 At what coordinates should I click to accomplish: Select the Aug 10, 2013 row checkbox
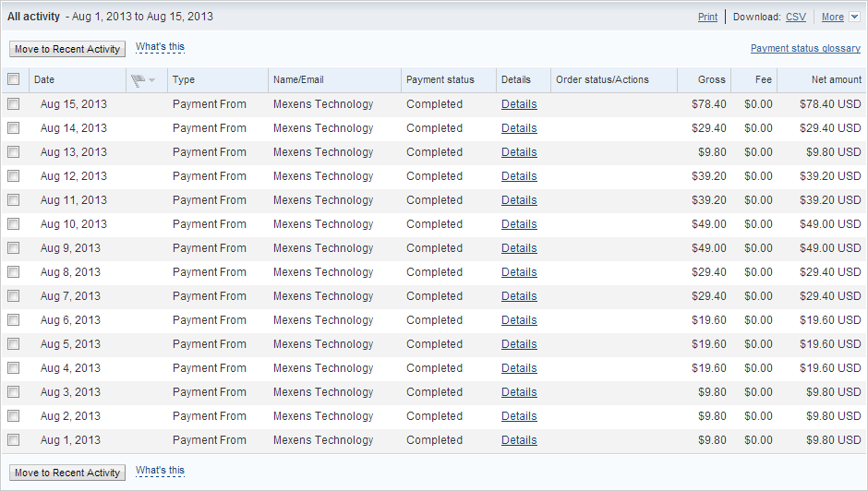pyautogui.click(x=13, y=224)
